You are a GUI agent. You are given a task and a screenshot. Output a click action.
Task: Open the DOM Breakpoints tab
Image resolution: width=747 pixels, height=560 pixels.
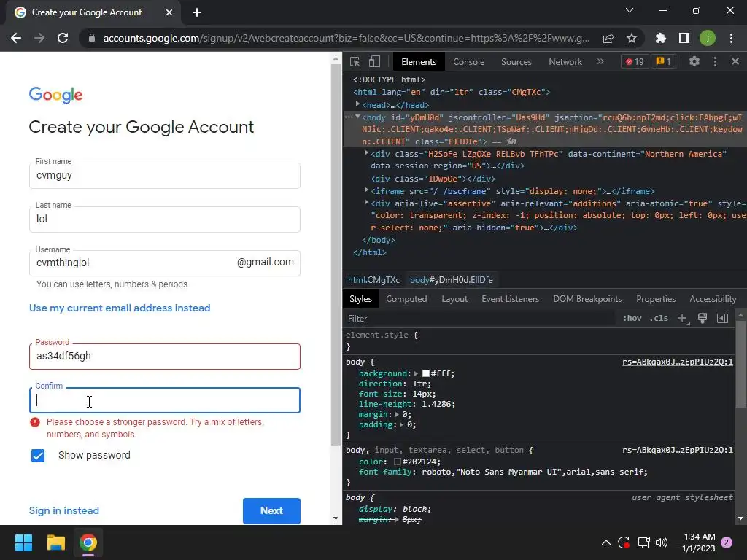click(x=587, y=299)
